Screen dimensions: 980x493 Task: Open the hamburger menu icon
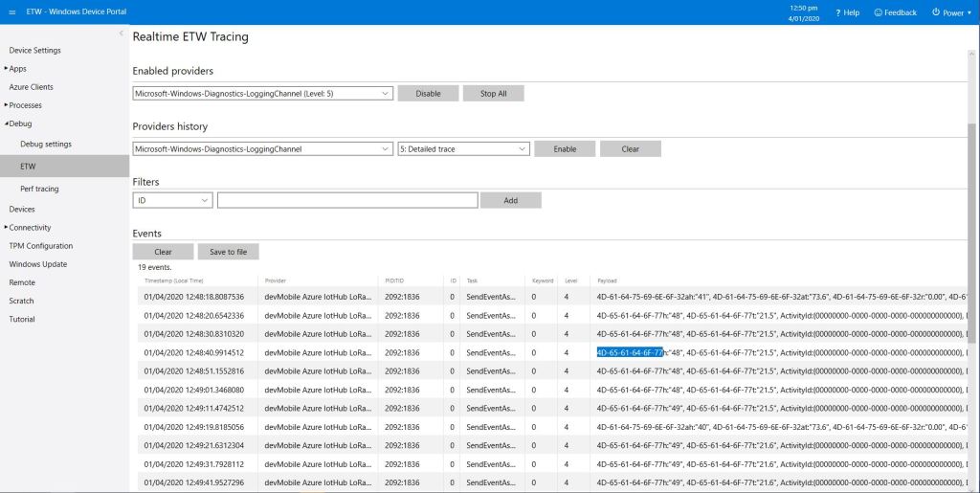12,11
